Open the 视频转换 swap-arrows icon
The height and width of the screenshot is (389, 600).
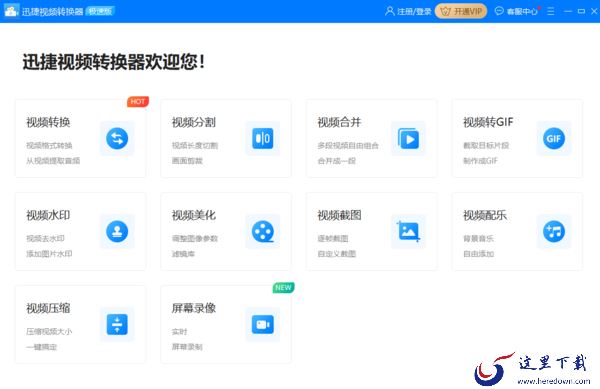coord(117,138)
